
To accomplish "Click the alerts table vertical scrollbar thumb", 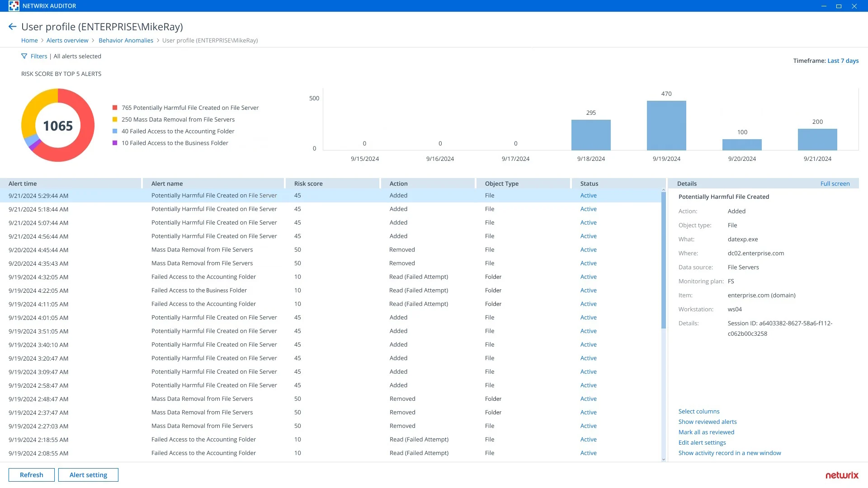I will (663, 261).
